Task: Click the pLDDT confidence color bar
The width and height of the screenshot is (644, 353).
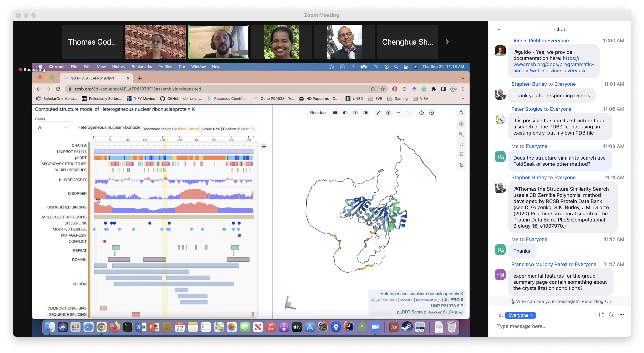Action: [x=173, y=158]
